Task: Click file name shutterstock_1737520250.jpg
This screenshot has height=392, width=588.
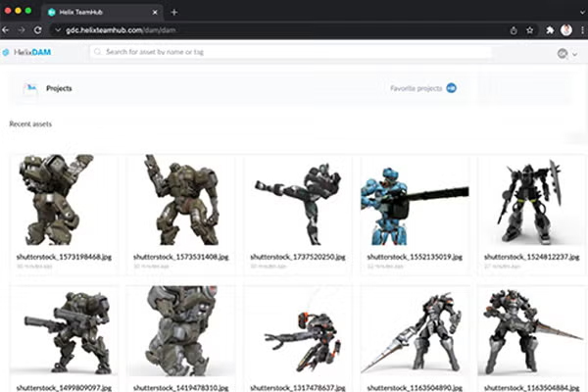Action: 298,257
